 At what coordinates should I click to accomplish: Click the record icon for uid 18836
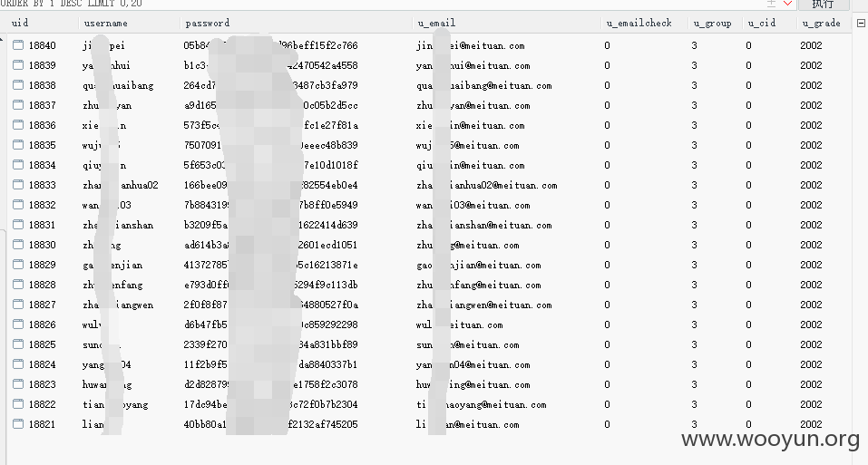[x=18, y=124]
